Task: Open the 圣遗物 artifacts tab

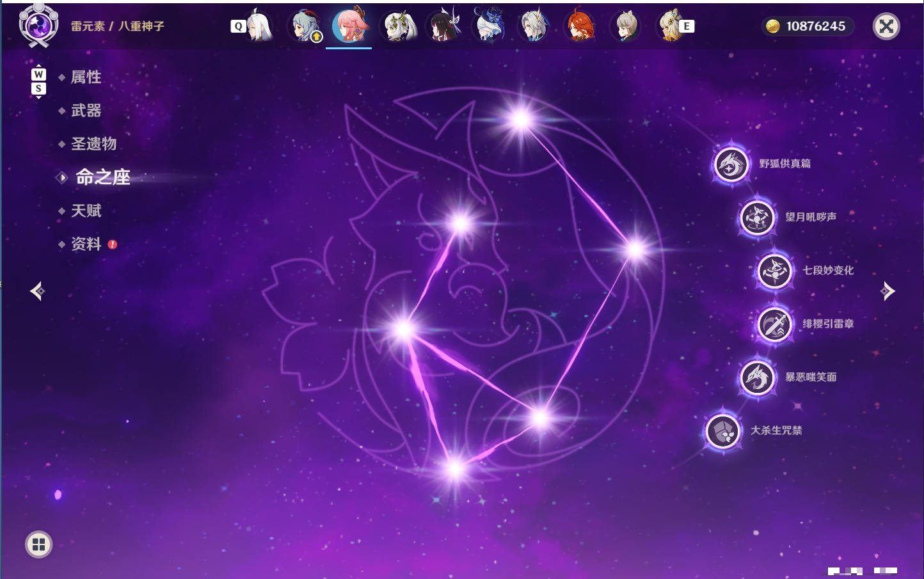Action: click(x=93, y=144)
